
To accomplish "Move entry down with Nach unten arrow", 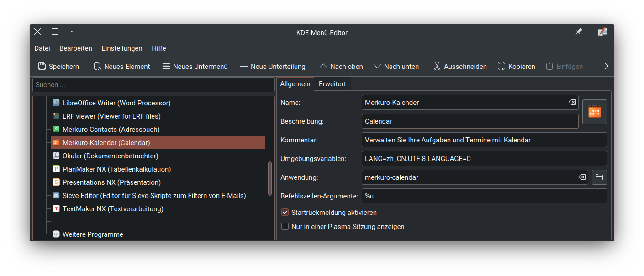I will pyautogui.click(x=377, y=67).
